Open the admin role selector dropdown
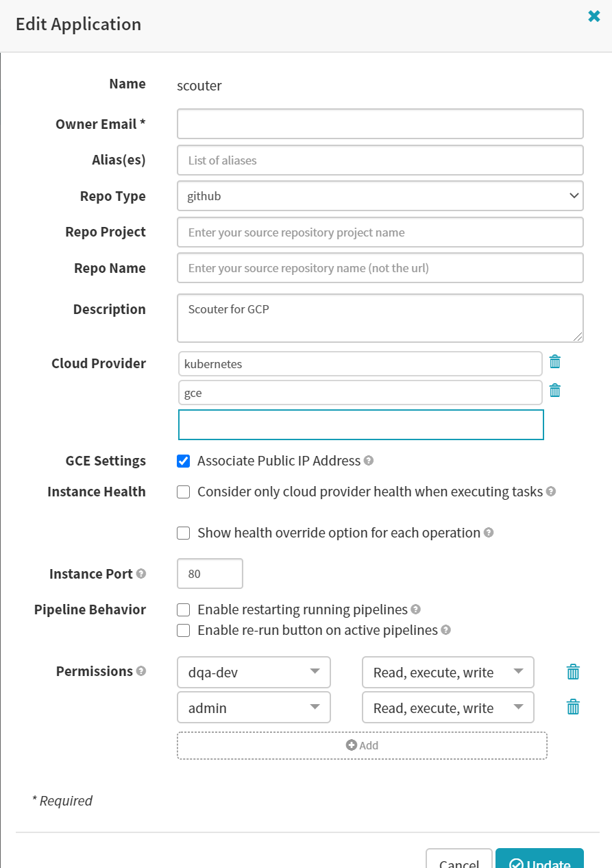Viewport: 612px width, 868px height. click(x=254, y=707)
